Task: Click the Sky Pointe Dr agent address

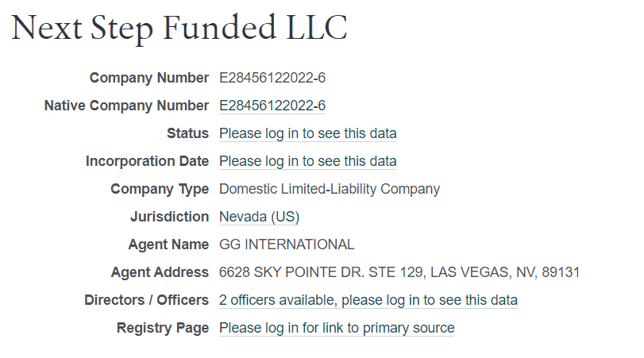Action: pos(399,272)
